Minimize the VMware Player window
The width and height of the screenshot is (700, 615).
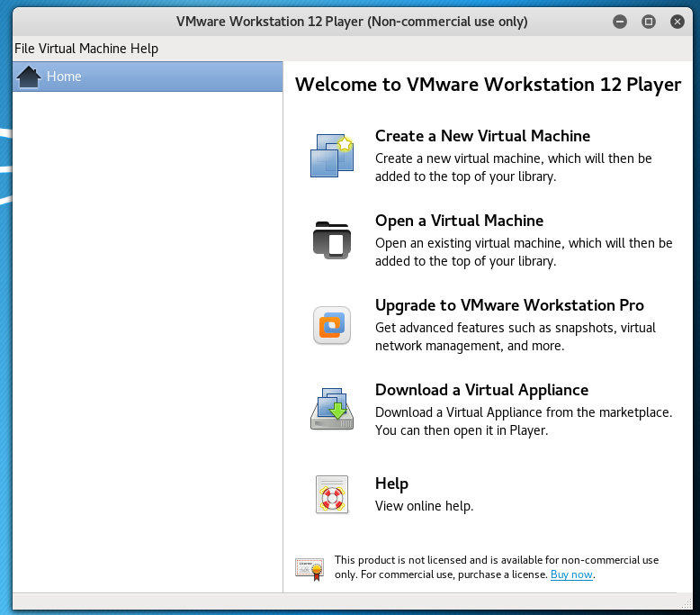pos(620,22)
